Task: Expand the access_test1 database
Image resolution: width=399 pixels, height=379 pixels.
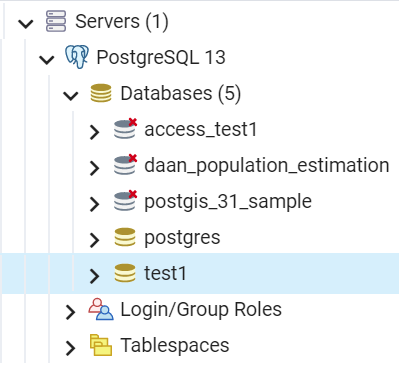Action: click(x=95, y=132)
